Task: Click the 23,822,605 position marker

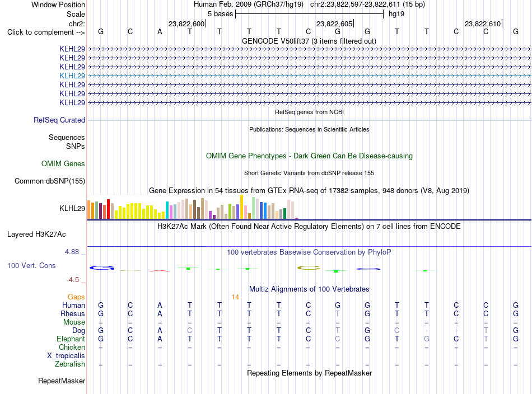Action: tap(334, 24)
